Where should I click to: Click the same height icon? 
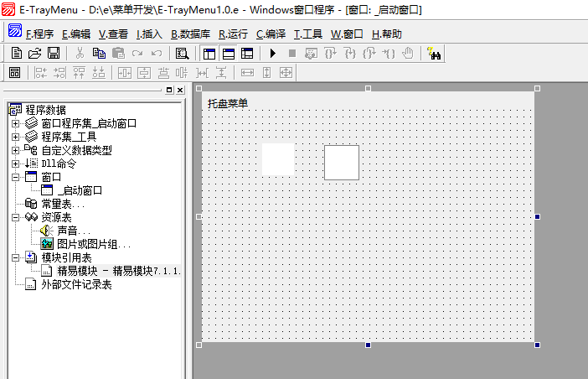click(x=266, y=72)
